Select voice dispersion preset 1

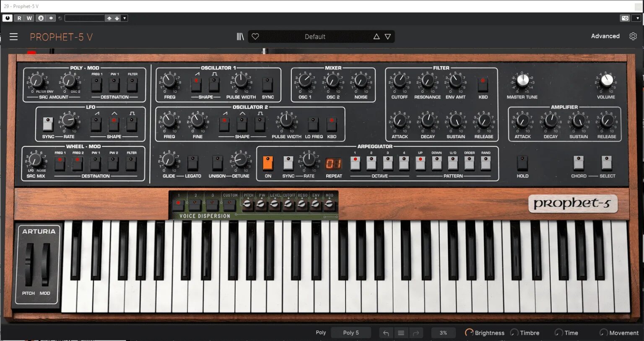tap(178, 204)
